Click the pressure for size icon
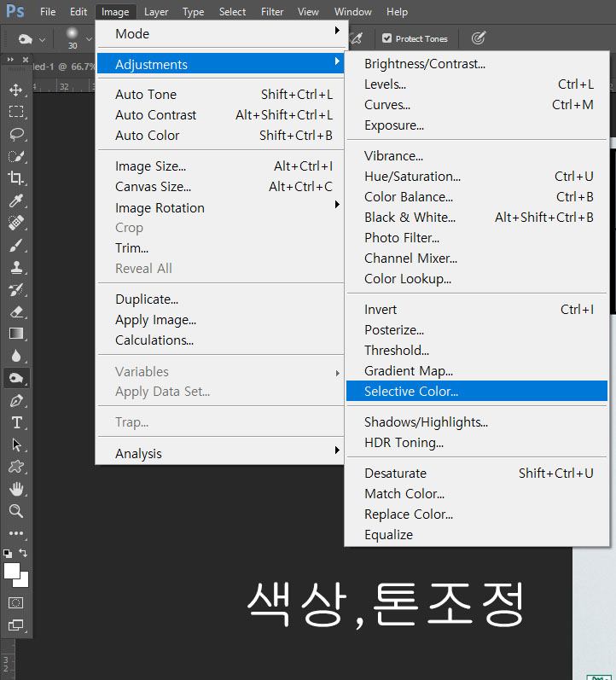Viewport: 616px width, 680px height. (x=478, y=38)
